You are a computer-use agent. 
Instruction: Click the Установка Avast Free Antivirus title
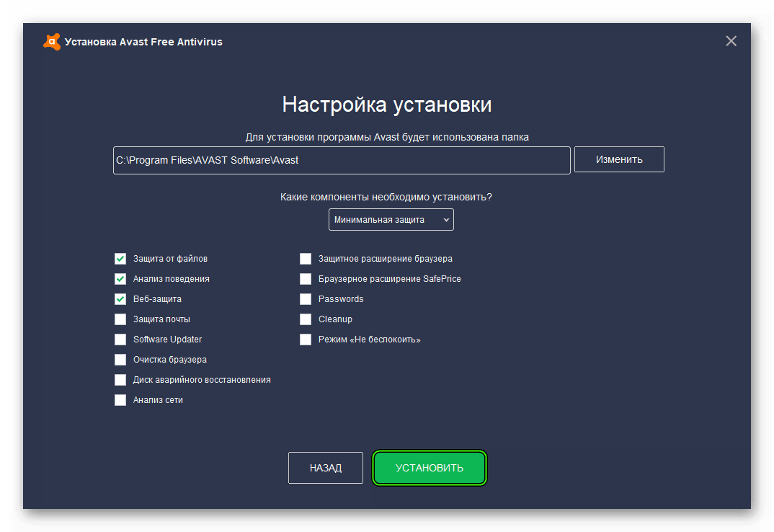(x=143, y=42)
